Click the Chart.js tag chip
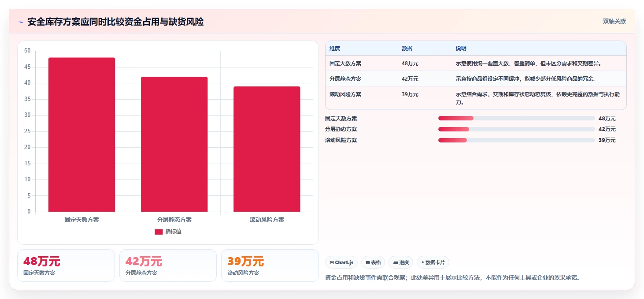 click(341, 262)
